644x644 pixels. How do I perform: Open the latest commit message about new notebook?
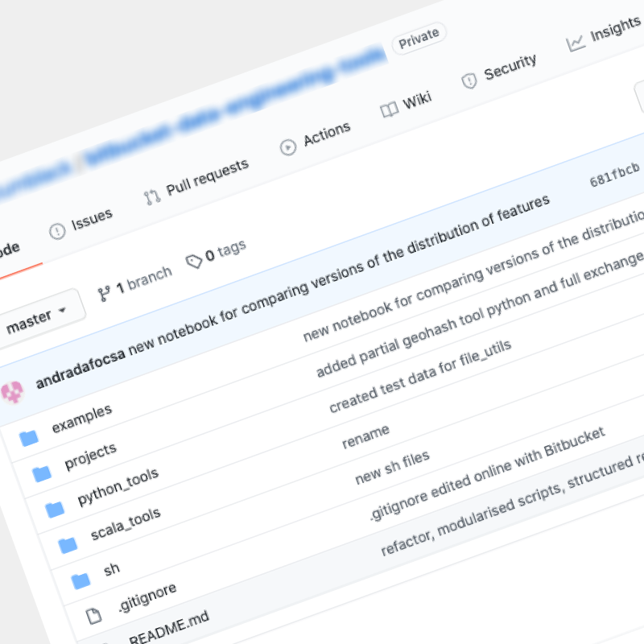coord(339,275)
